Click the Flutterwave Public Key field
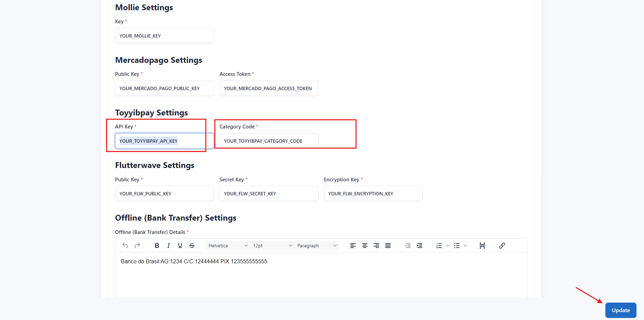Screen dimensions: 644x320 pos(164,194)
